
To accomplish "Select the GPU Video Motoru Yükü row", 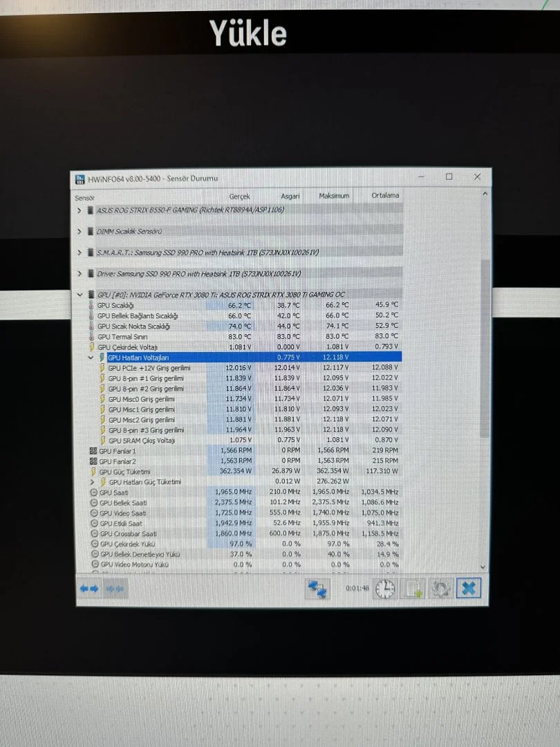I will pyautogui.click(x=244, y=564).
